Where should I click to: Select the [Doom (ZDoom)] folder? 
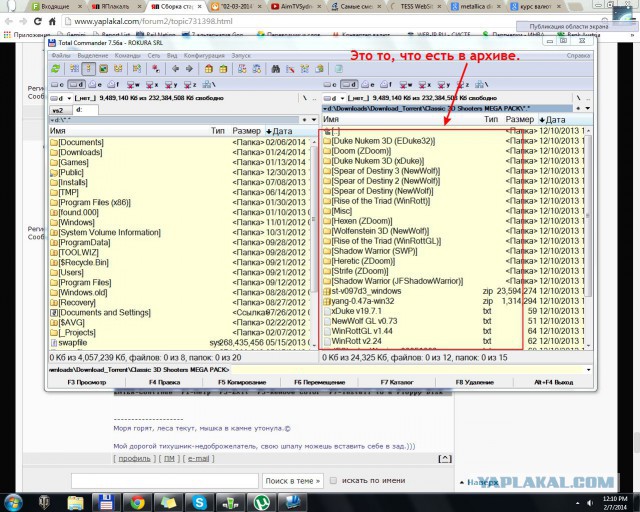(356, 151)
